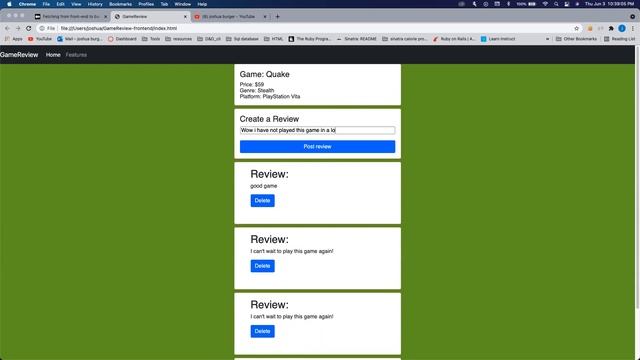Open The Ruby Progra... bookmark

pos(310,39)
